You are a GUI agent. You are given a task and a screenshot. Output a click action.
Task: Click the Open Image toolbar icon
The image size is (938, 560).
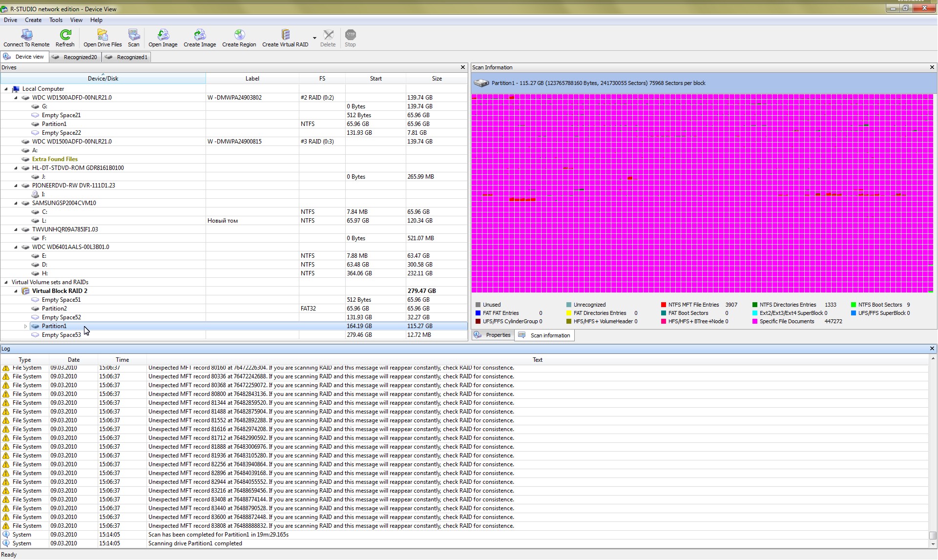pyautogui.click(x=163, y=35)
